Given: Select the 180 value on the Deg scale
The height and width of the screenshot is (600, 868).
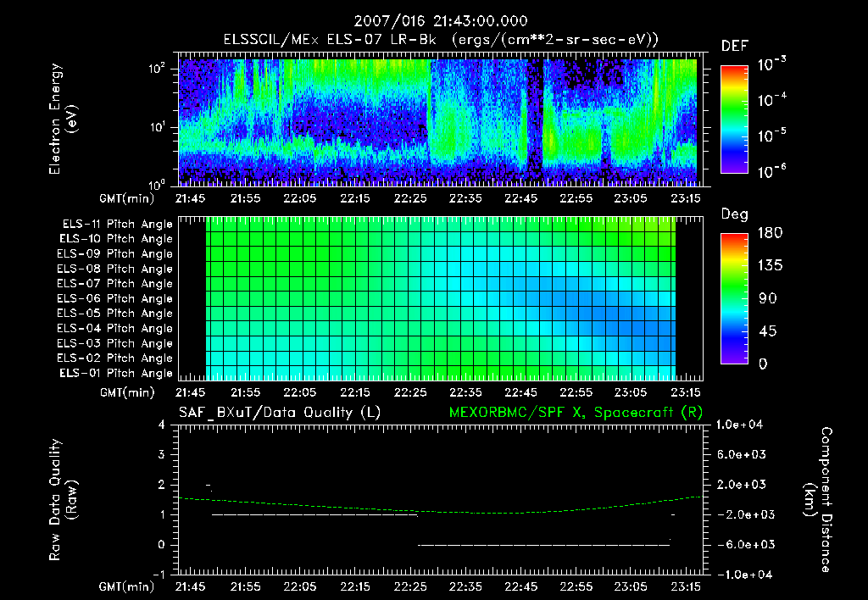Looking at the screenshot, I should point(771,232).
